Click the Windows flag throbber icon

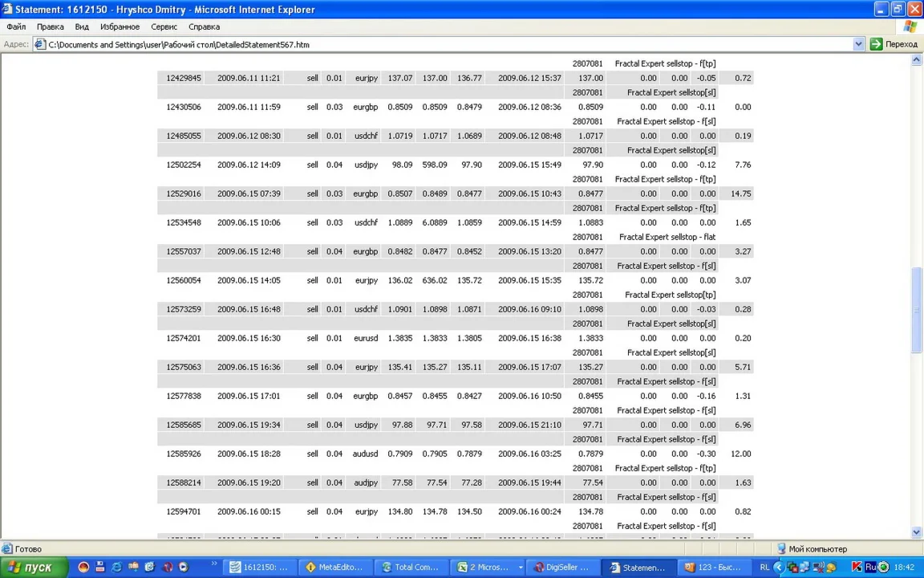[x=910, y=26]
